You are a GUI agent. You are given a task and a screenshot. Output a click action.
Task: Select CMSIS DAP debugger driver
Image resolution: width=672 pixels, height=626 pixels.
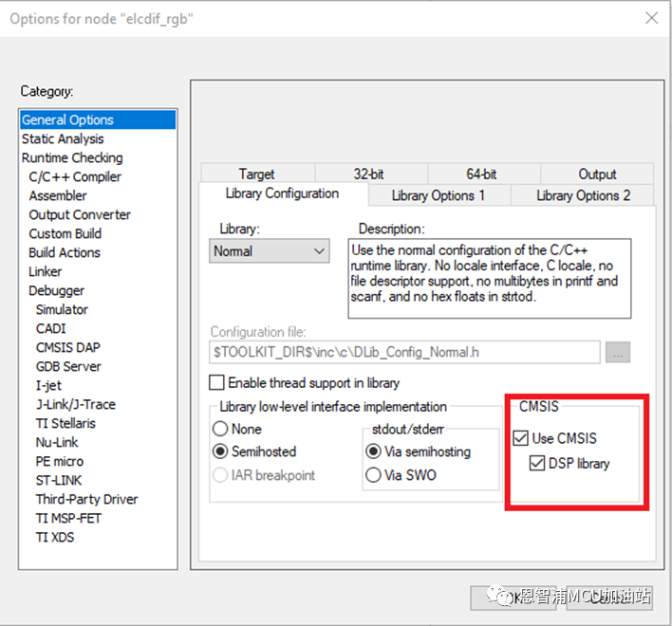[67, 347]
